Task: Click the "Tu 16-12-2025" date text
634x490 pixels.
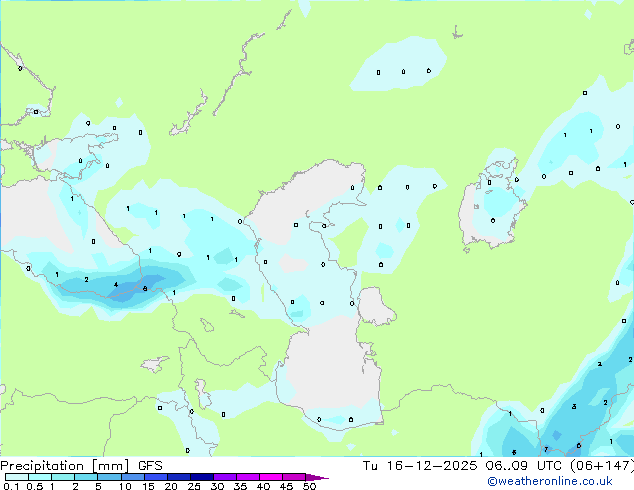Action: point(420,466)
